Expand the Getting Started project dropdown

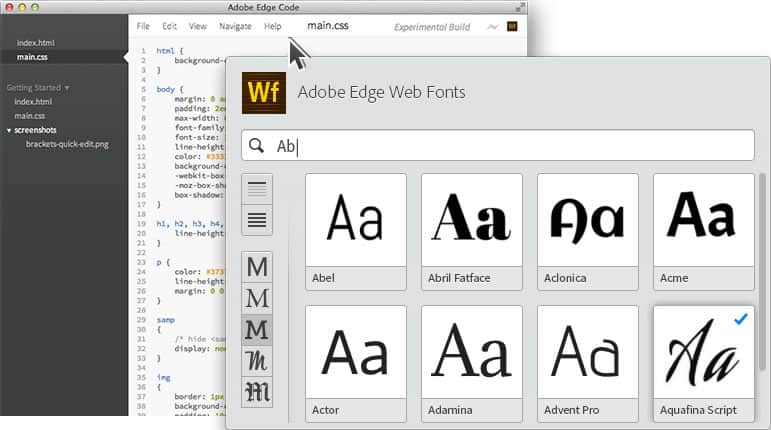(x=38, y=87)
